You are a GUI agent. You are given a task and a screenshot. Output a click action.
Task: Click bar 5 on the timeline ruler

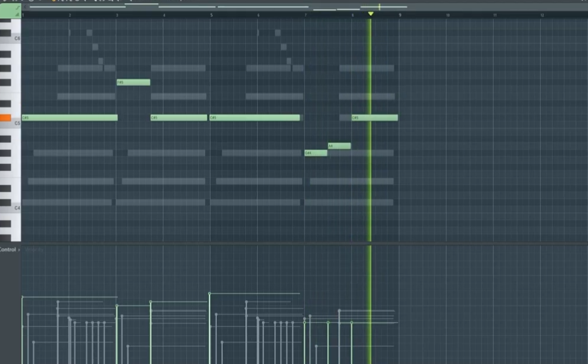click(211, 15)
